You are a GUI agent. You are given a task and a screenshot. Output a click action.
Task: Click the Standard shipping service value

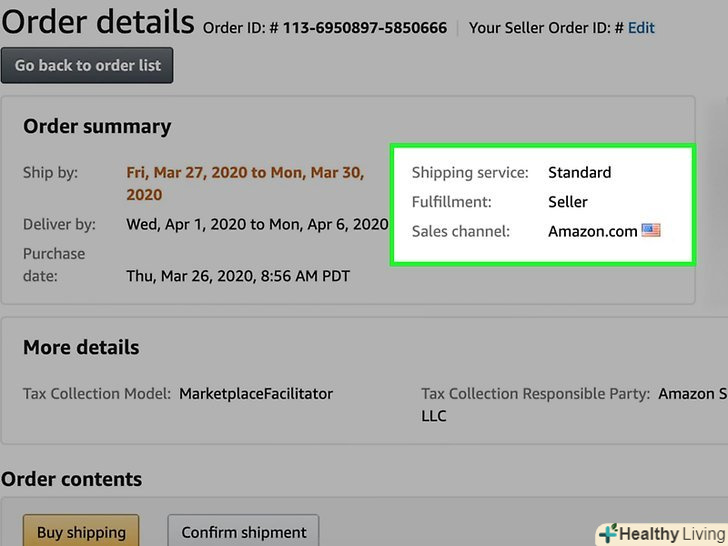pyautogui.click(x=579, y=173)
